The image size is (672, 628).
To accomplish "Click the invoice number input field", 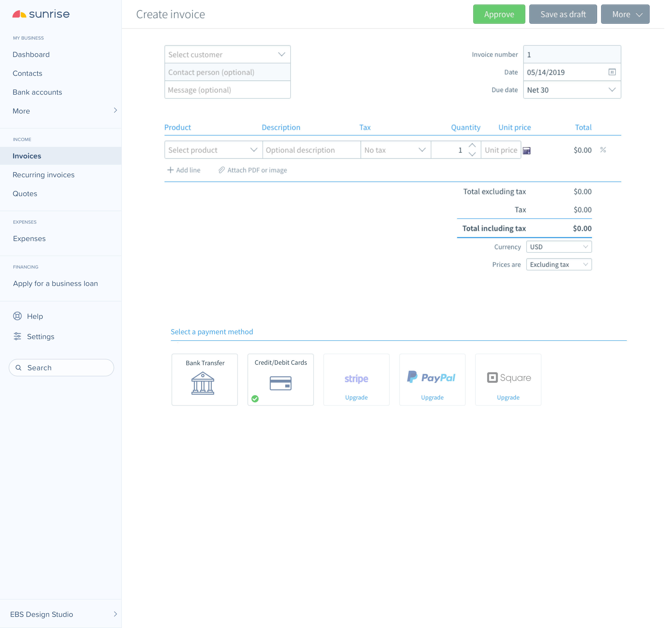I will [572, 54].
